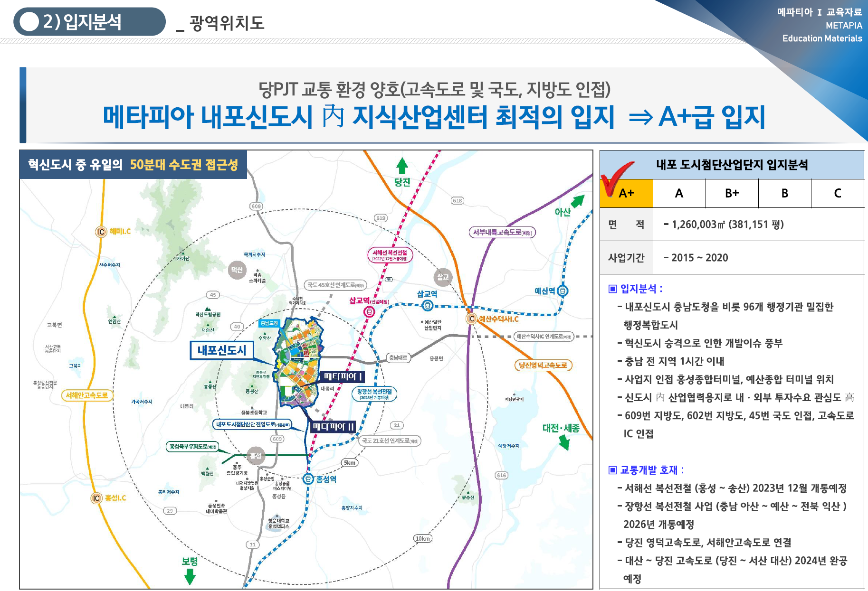Viewport: 868px width, 591px height.
Task: Select the A+ grade cell
Action: (626, 193)
